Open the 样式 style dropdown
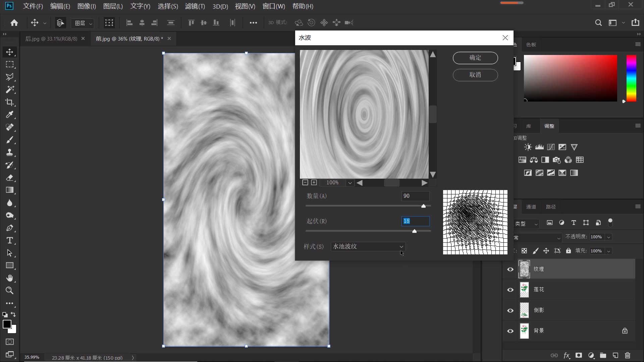Screen dimensions: 644x362 point(368,246)
